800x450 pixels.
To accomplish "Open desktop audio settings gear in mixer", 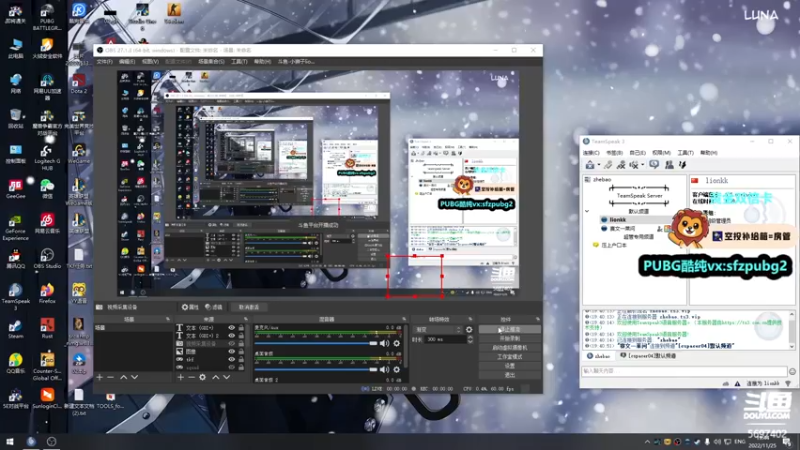I will (396, 369).
